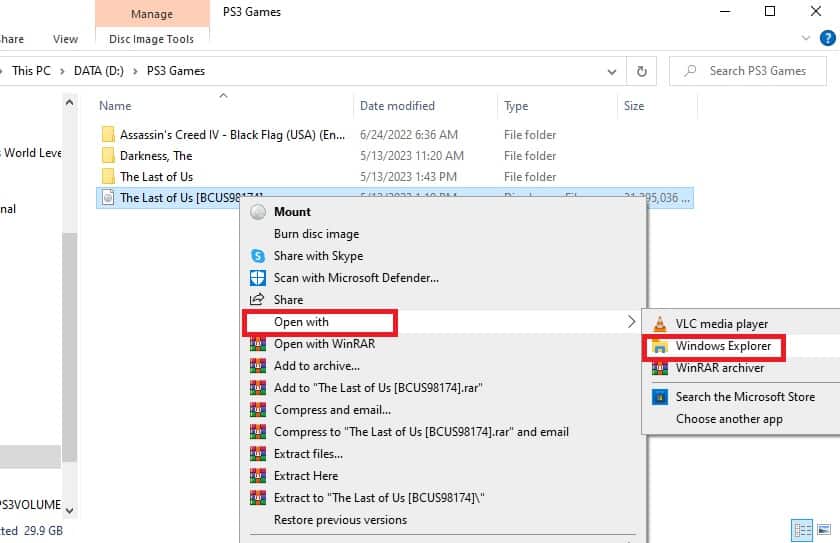Screen dimensions: 840x543
Task: Click chevron between This PC and DATA (D:)
Action: pos(62,71)
